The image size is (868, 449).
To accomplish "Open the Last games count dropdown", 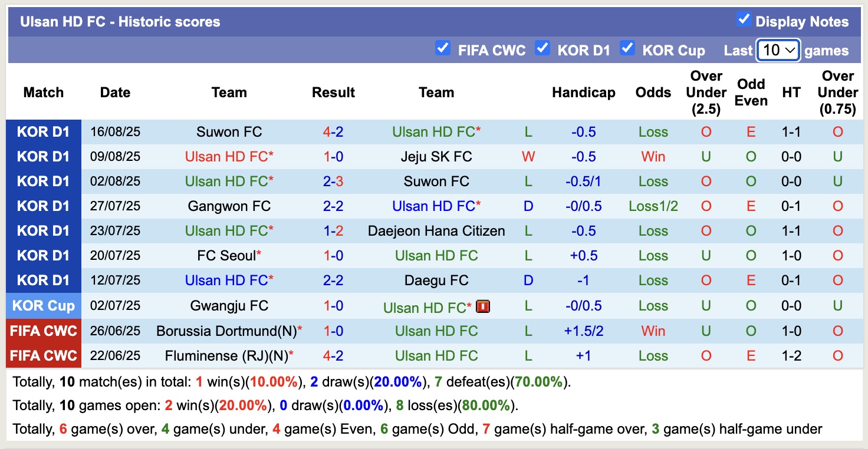I will pos(778,50).
